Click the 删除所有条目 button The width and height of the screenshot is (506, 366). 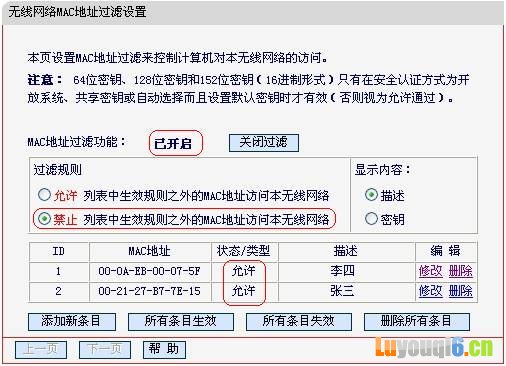point(417,321)
